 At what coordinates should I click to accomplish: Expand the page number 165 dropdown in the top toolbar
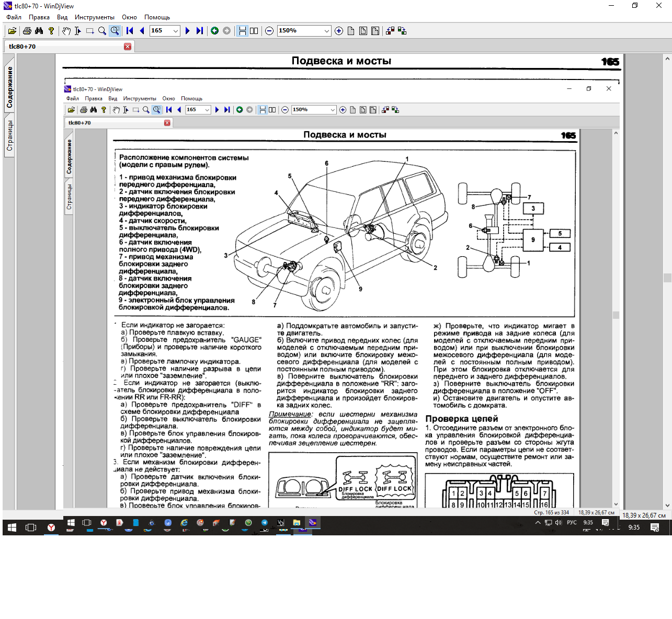click(x=176, y=31)
